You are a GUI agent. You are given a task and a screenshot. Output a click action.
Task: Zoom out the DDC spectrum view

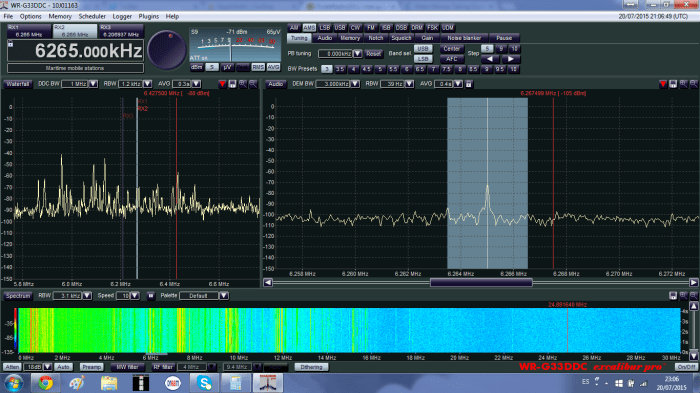tap(253, 84)
